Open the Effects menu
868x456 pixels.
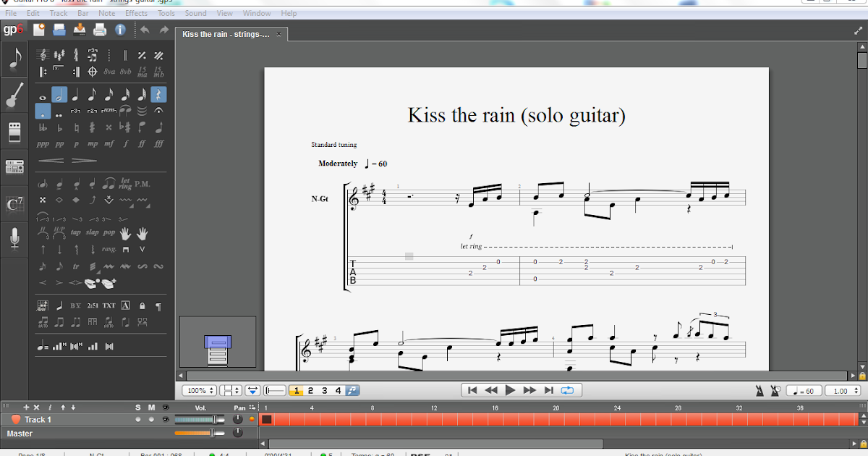[136, 13]
